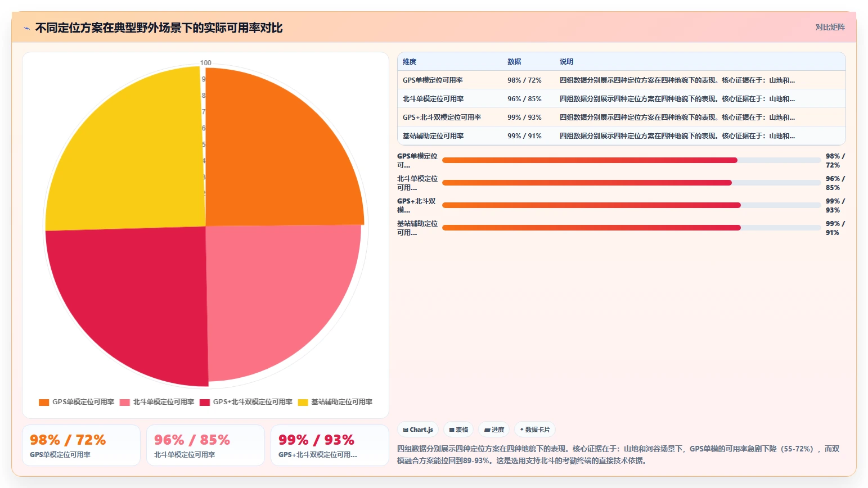The image size is (868, 488).
Task: Select table row 北斗单模定位可用率
Action: point(621,99)
